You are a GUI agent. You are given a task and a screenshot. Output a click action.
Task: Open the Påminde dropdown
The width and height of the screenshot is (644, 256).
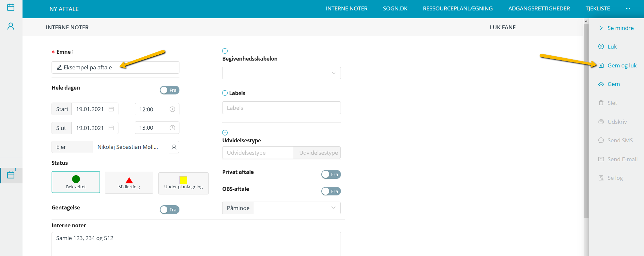297,208
